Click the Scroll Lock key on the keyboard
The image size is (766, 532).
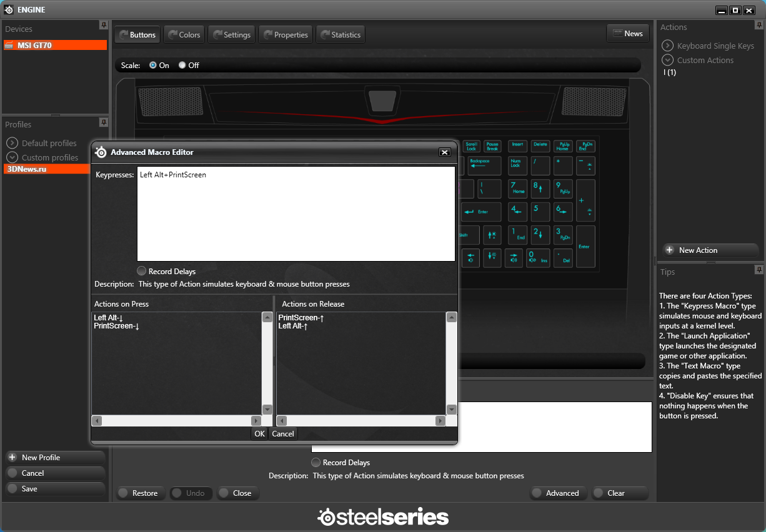pos(471,146)
